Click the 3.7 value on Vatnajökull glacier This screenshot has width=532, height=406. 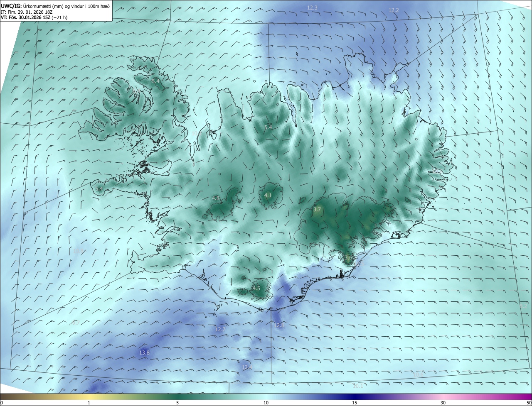[317, 210]
